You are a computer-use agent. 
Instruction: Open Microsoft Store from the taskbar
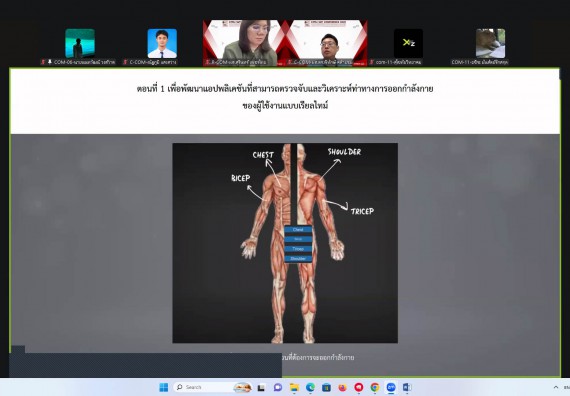click(326, 387)
